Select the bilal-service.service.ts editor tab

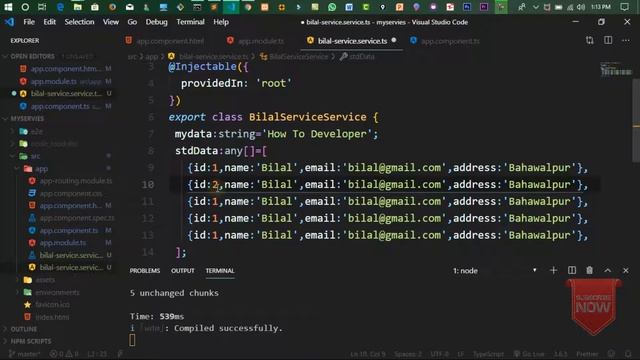pyautogui.click(x=352, y=41)
